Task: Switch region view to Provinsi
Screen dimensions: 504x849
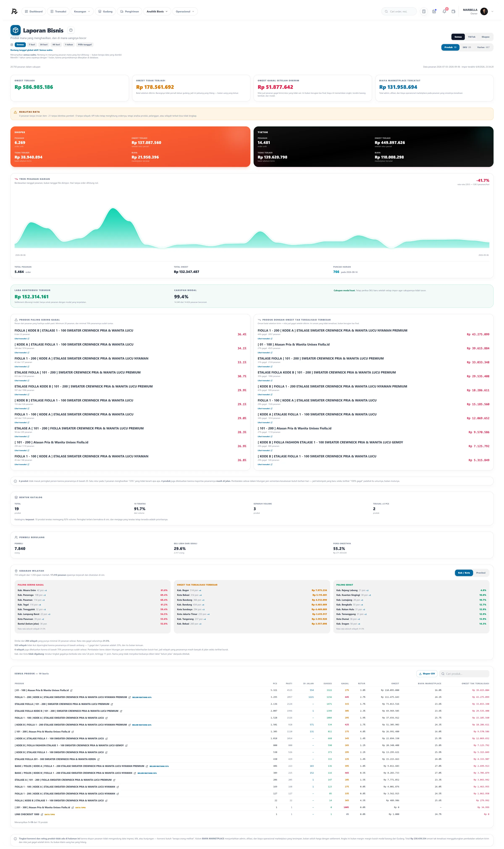Action: click(x=480, y=573)
